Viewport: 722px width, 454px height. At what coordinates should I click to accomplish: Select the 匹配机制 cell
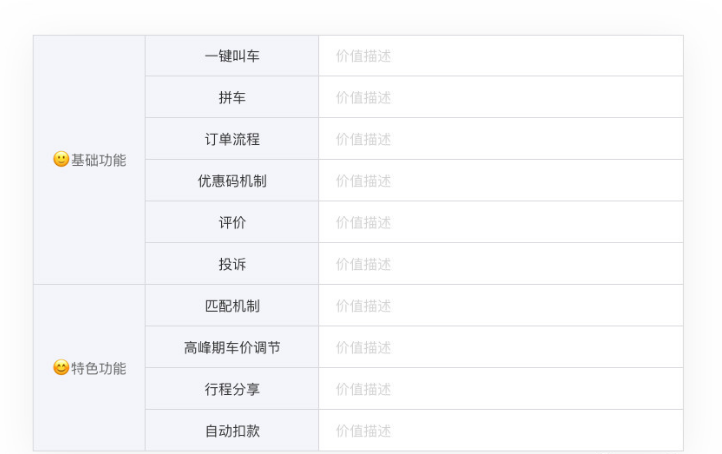[x=232, y=306]
